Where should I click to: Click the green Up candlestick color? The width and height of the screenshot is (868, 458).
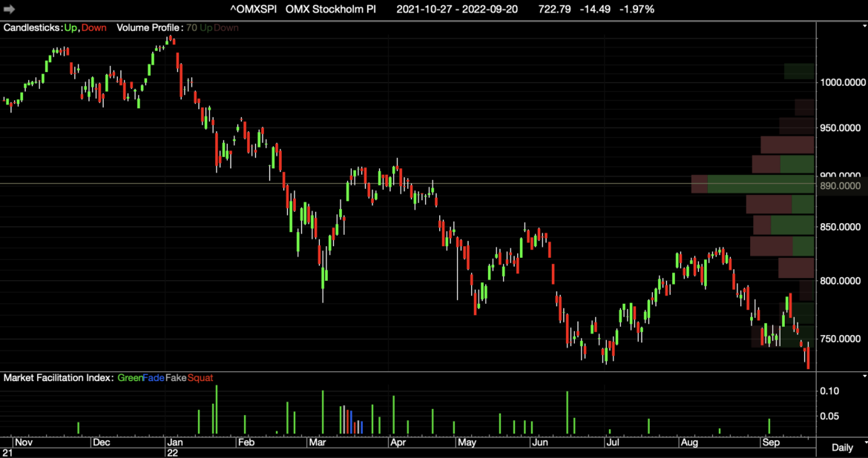coord(71,27)
